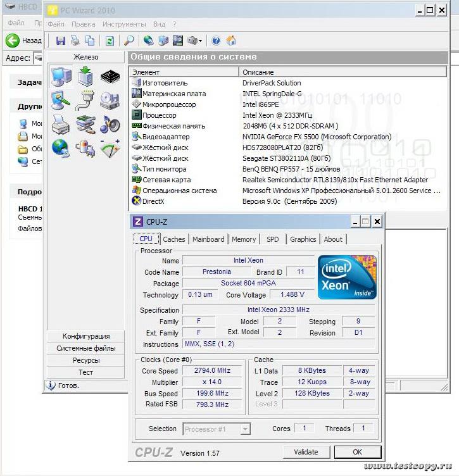The height and width of the screenshot is (476, 459).
Task: Expand the Конфигурация section
Action: 86,336
